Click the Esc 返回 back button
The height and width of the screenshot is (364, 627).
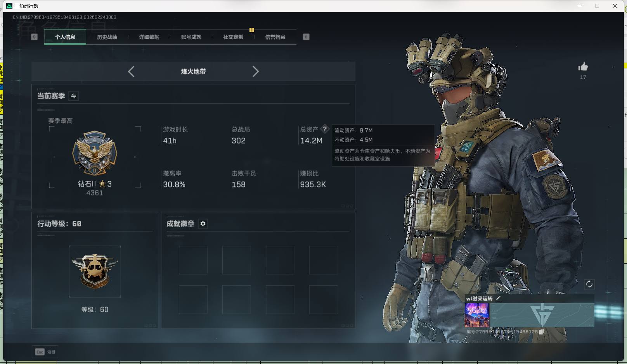(x=45, y=352)
